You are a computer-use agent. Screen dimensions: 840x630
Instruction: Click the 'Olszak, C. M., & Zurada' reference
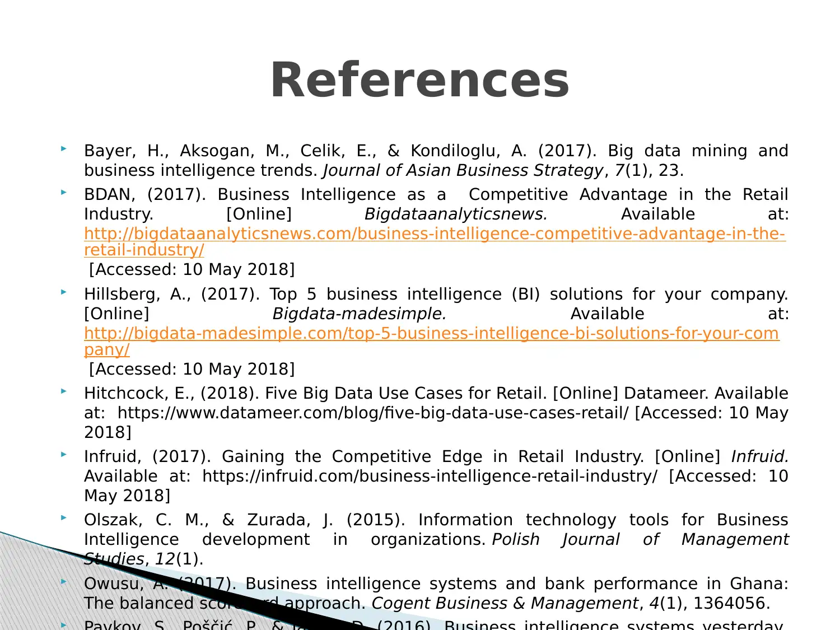click(436, 539)
